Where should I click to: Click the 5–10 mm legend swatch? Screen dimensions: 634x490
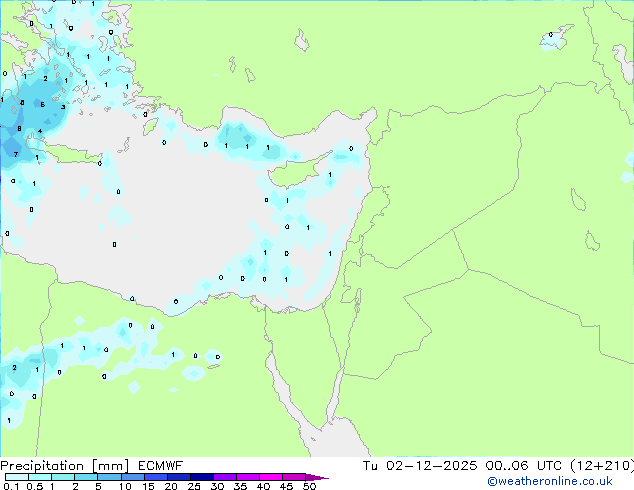109,477
